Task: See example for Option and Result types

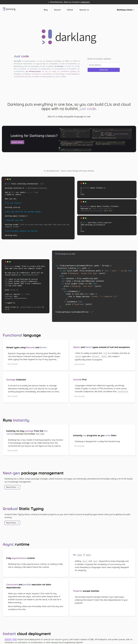Action: pos(79,364)
